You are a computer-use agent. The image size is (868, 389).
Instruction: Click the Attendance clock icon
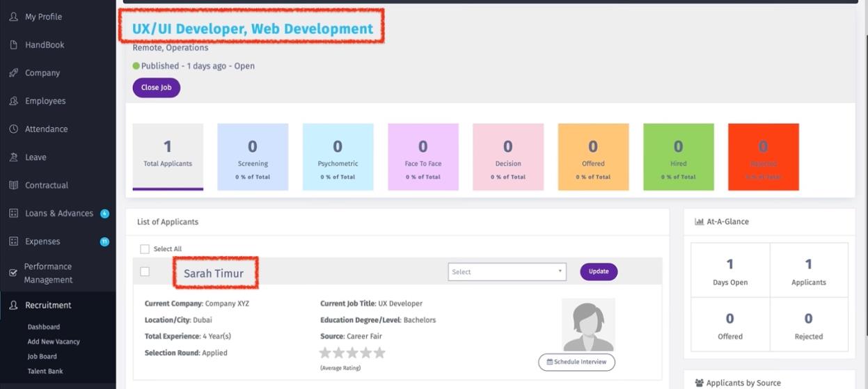pos(13,129)
